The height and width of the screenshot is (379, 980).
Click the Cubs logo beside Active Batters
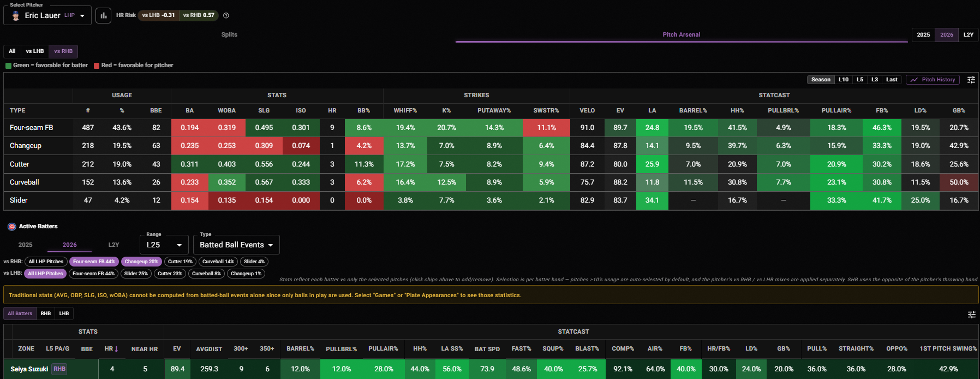(11, 227)
